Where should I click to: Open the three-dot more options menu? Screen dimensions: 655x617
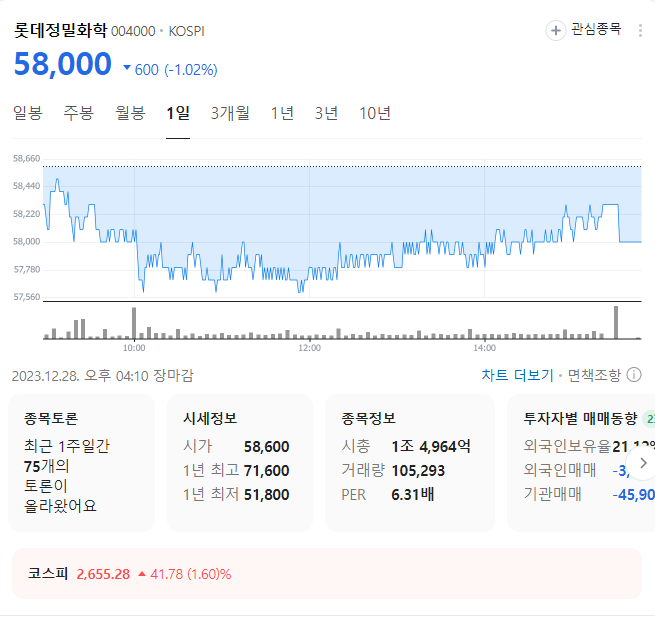click(640, 30)
